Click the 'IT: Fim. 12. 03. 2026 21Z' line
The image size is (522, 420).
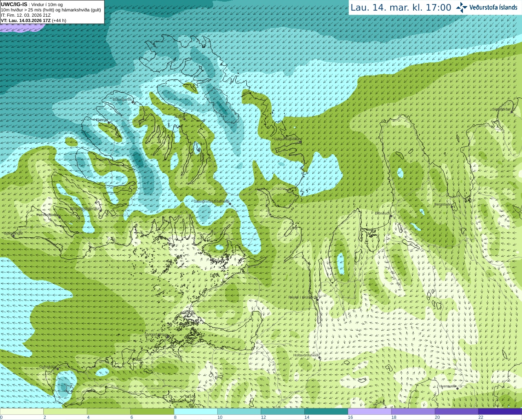pyautogui.click(x=26, y=15)
